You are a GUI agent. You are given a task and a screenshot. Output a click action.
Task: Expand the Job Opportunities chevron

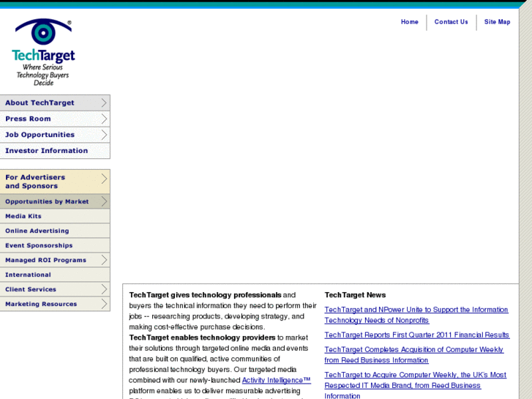104,135
